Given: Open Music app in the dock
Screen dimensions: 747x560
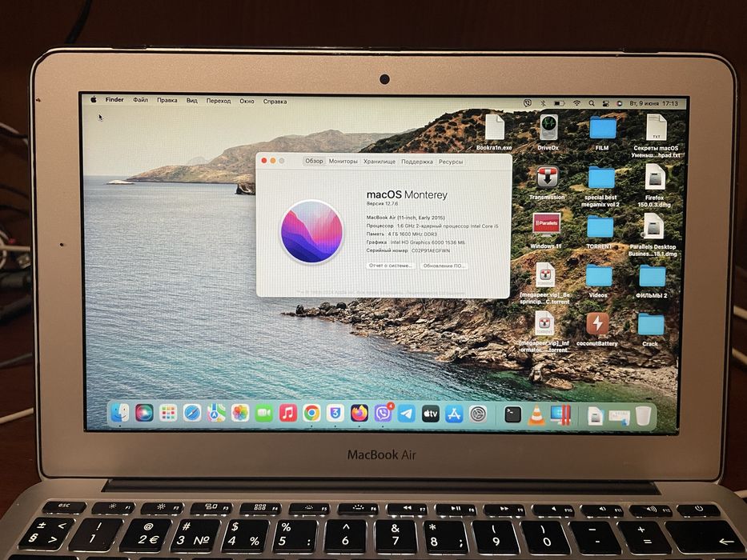Looking at the screenshot, I should pos(287,413).
